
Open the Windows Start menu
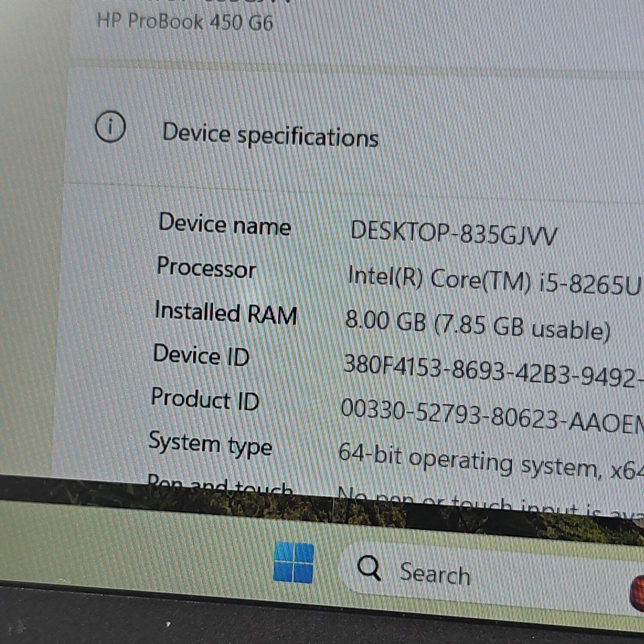(x=294, y=562)
